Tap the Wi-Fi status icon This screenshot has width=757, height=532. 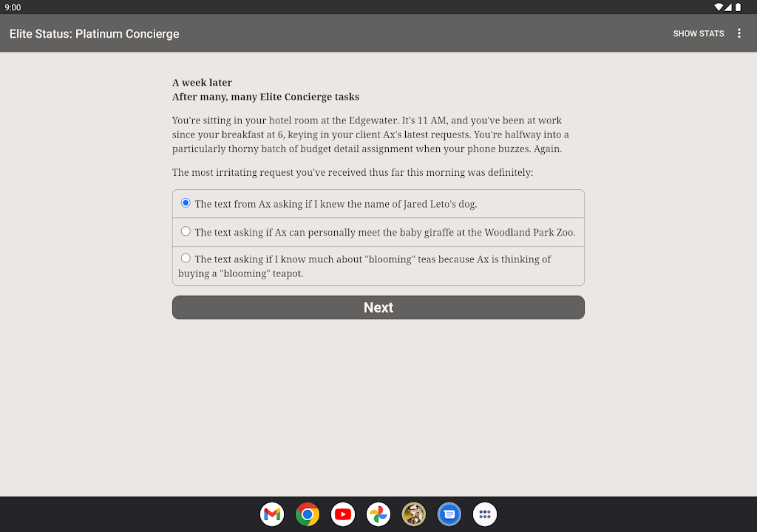click(x=719, y=7)
